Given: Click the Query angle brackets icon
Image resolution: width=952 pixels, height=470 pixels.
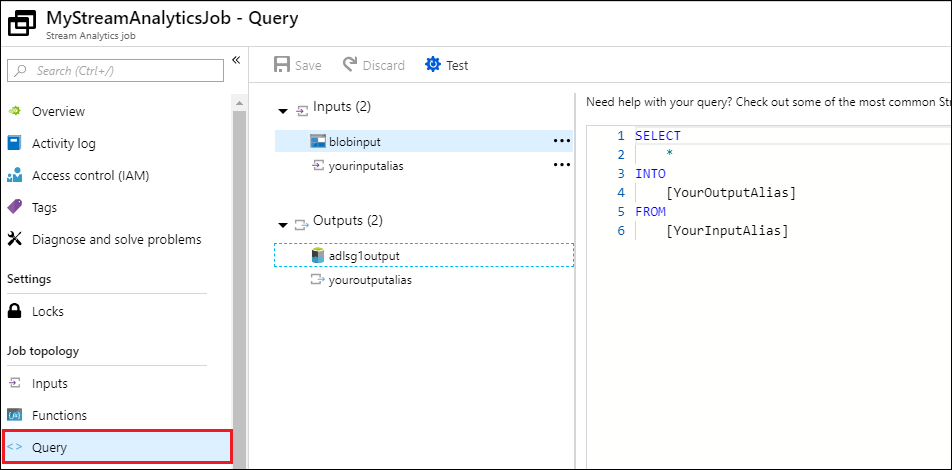Looking at the screenshot, I should [15, 447].
